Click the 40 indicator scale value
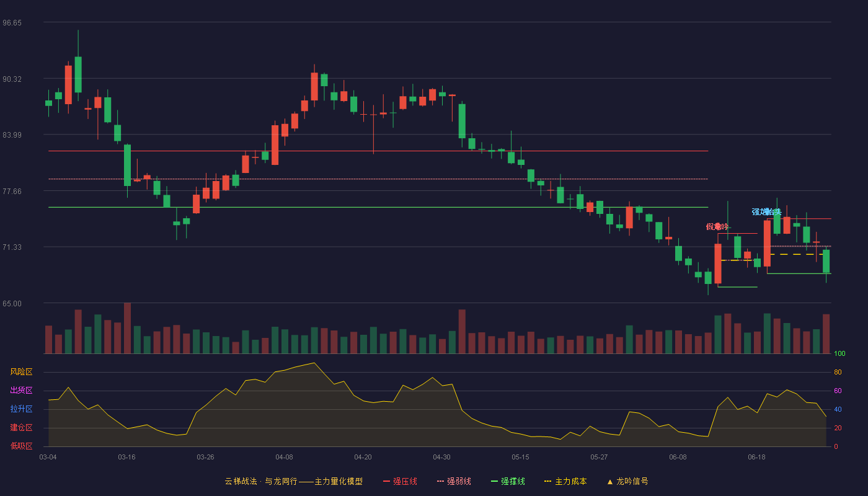This screenshot has height=496, width=868. (x=838, y=409)
